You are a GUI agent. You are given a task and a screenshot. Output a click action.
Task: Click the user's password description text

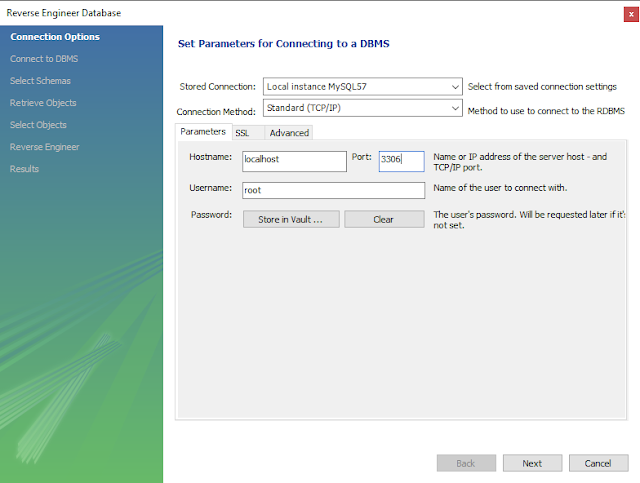(529, 220)
